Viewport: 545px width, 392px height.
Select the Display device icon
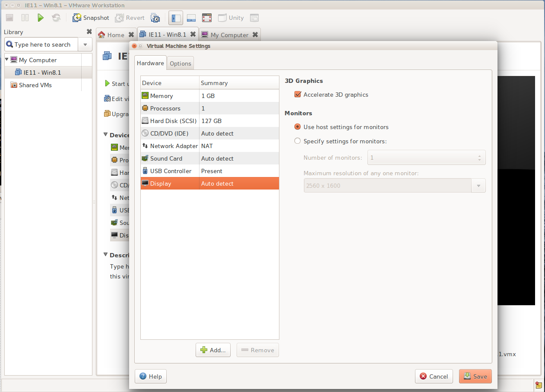(x=145, y=183)
